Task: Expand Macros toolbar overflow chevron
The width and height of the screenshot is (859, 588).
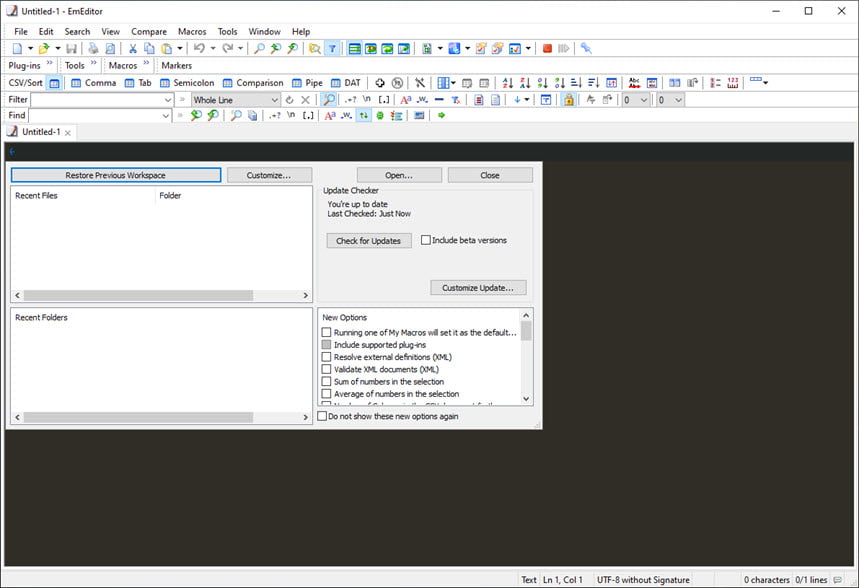Action: [x=146, y=64]
